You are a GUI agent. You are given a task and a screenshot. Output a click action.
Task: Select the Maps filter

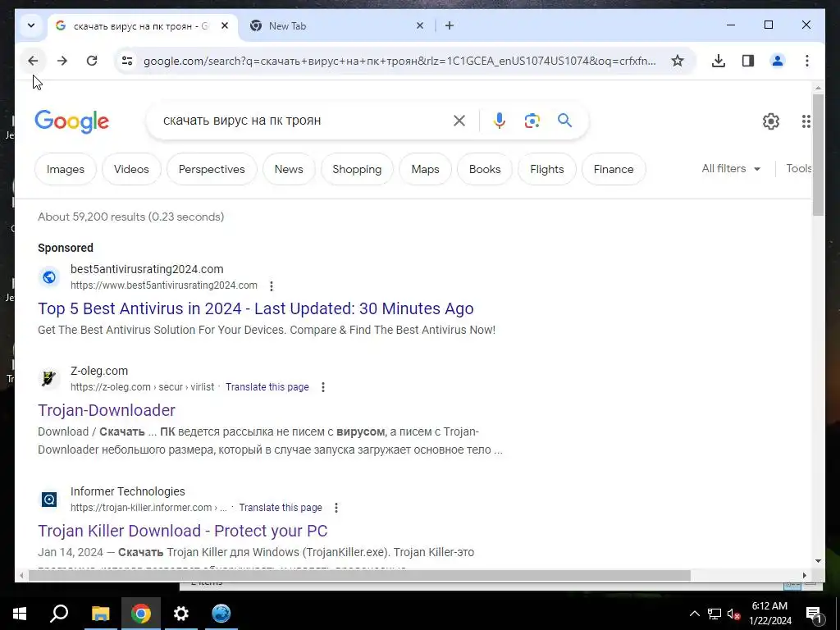pyautogui.click(x=426, y=169)
